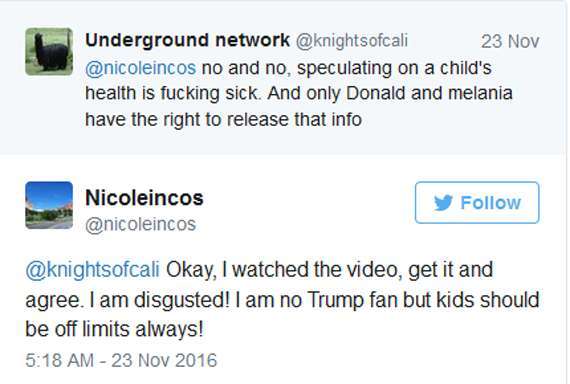Open the black alpaca profile avatar

coord(49,52)
